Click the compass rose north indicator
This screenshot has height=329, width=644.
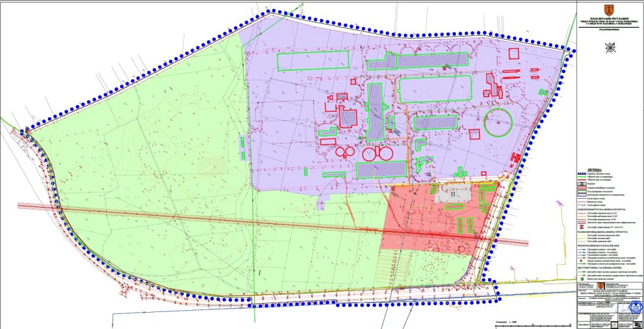click(x=609, y=47)
